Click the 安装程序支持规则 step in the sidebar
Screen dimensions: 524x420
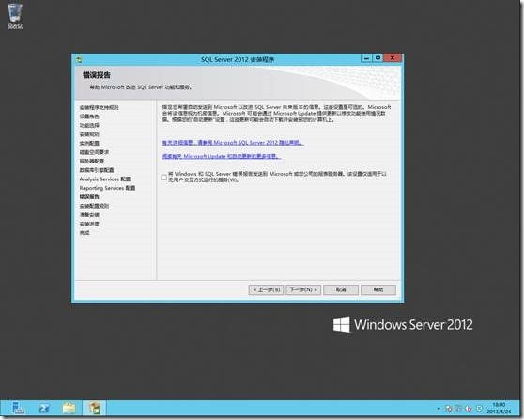[99, 107]
